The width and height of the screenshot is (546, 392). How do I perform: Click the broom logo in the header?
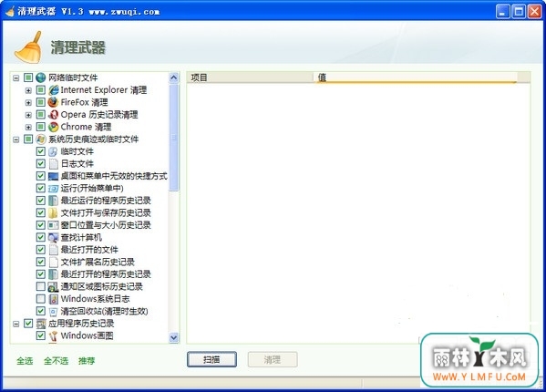pos(28,47)
